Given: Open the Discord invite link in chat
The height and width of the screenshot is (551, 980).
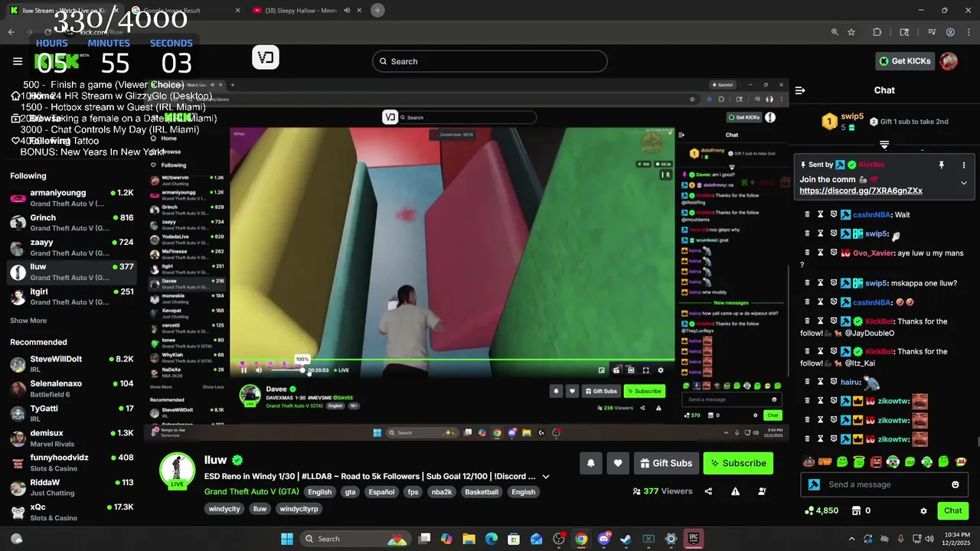Looking at the screenshot, I should pos(861,191).
